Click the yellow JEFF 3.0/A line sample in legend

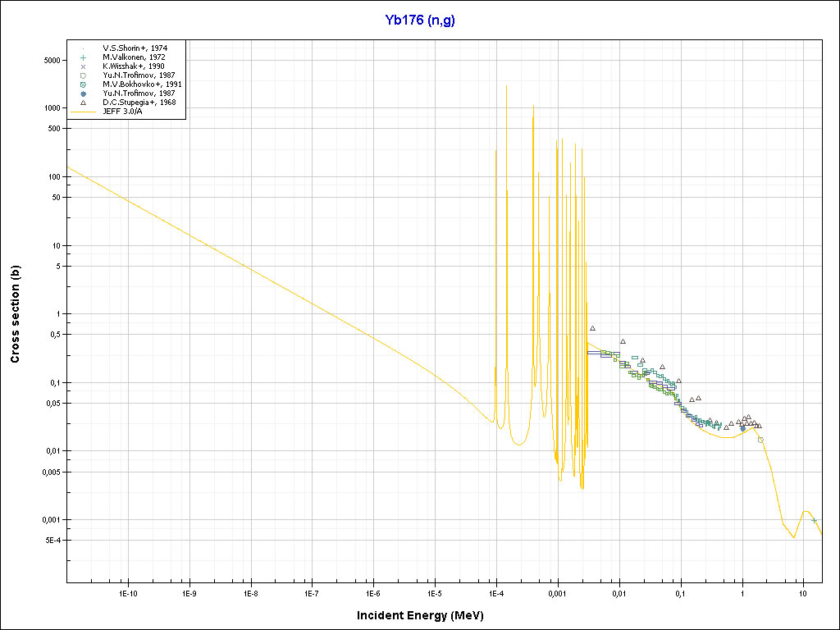tap(84, 112)
